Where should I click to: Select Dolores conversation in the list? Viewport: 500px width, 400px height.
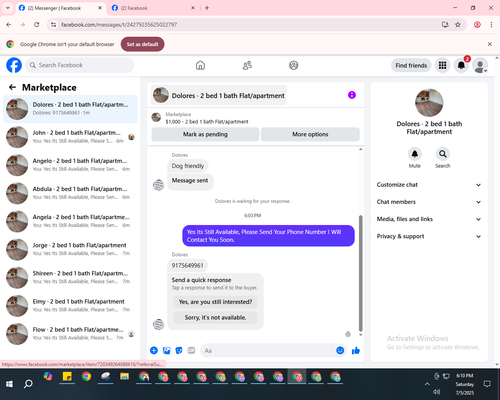[70, 109]
